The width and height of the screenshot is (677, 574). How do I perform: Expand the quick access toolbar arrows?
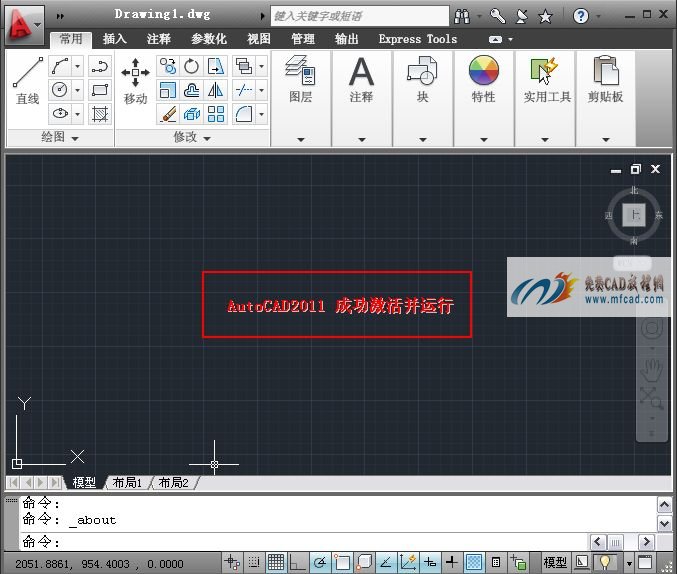[60, 16]
